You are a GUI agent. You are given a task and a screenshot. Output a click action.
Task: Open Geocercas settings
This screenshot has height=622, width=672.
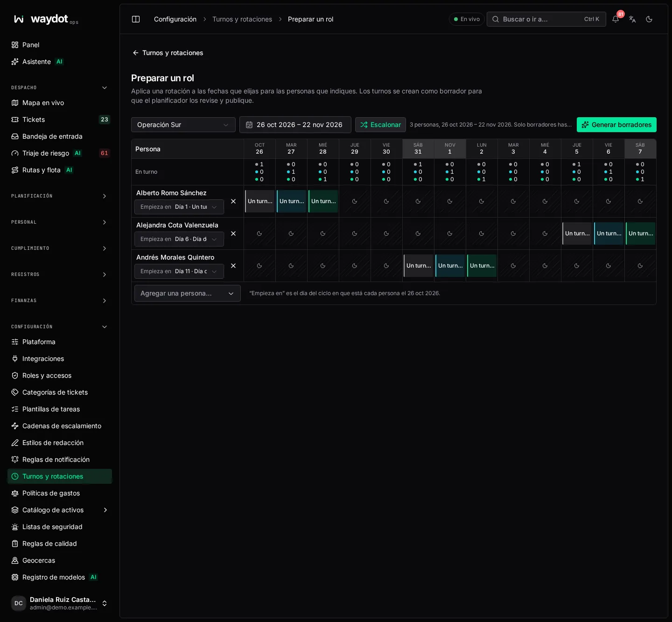coord(60,560)
